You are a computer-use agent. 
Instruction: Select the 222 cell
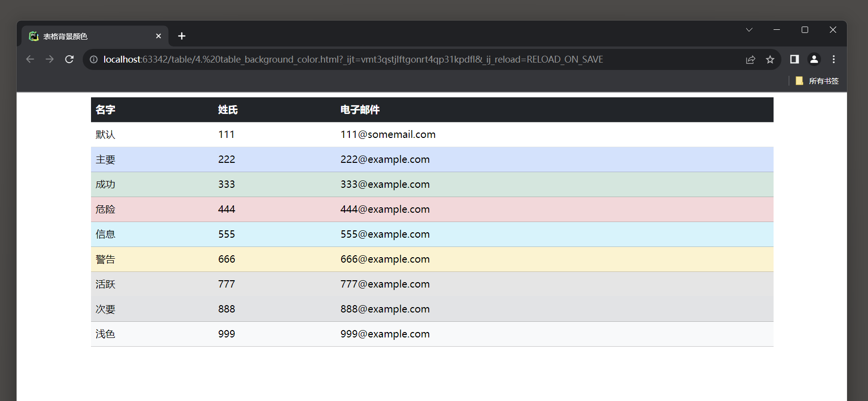pos(274,159)
